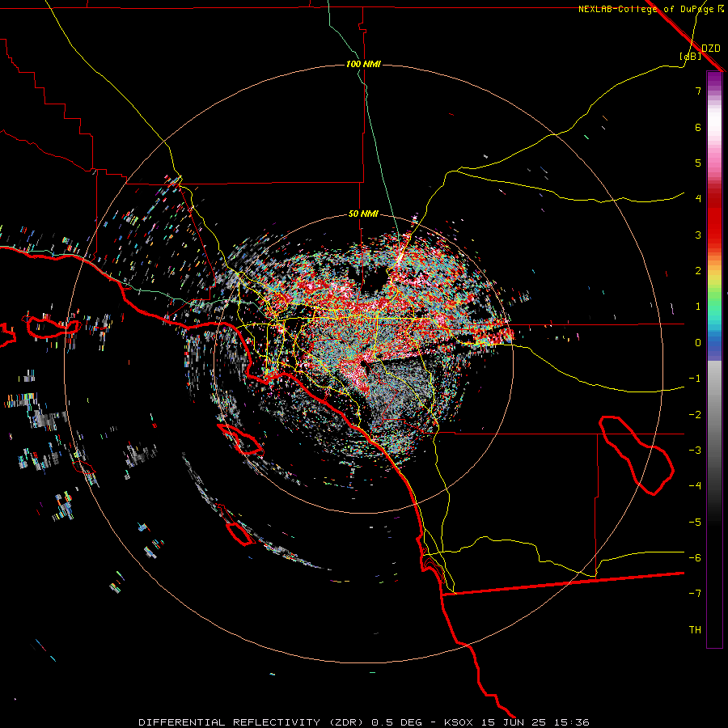Click the color scale value 7
Screen dimensions: 728x728
698,91
